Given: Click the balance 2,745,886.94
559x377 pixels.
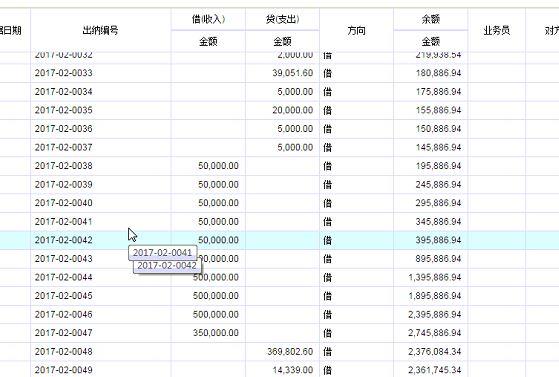Looking at the screenshot, I should 435,333.
